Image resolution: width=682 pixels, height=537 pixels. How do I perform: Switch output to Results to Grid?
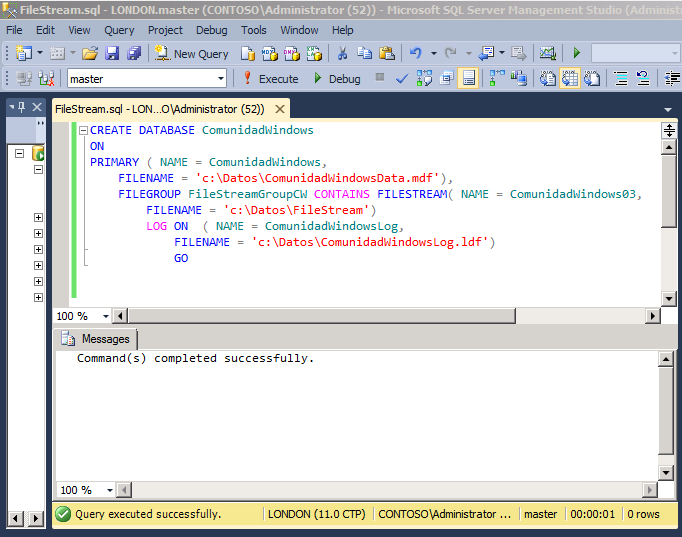click(570, 78)
